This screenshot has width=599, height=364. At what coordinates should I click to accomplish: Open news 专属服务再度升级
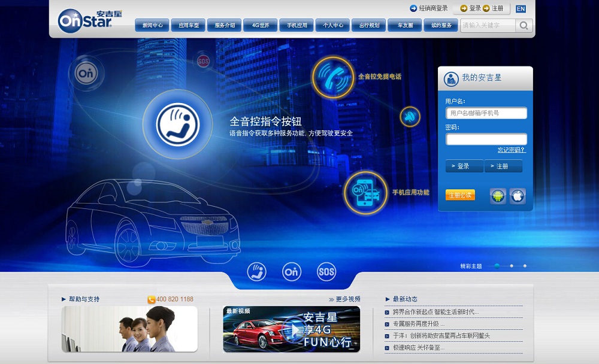tap(419, 324)
